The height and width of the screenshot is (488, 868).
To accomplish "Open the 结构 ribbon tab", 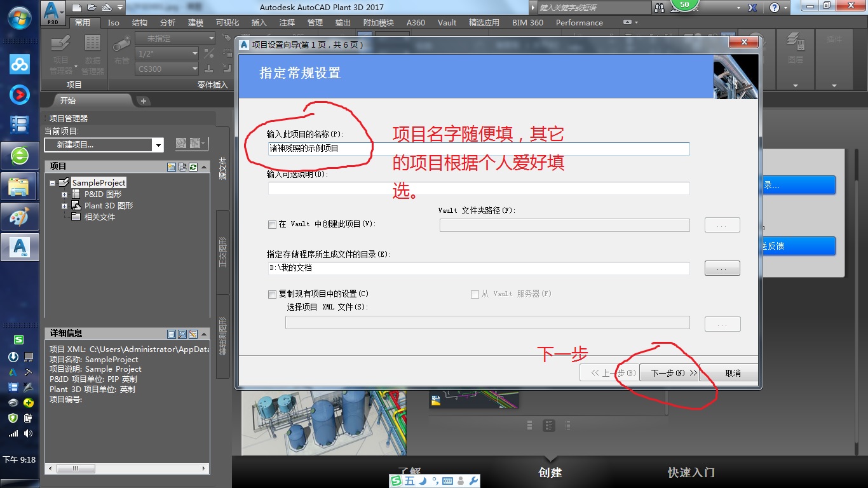I will pyautogui.click(x=139, y=22).
